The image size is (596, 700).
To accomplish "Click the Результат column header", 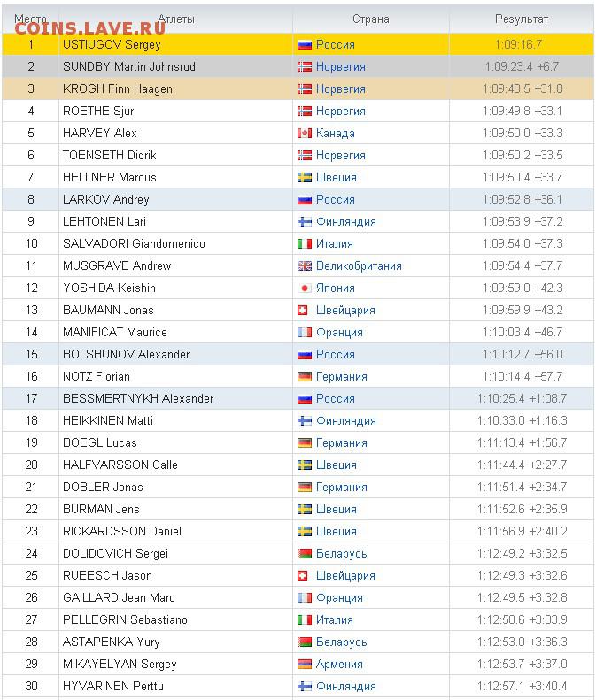I will [522, 19].
